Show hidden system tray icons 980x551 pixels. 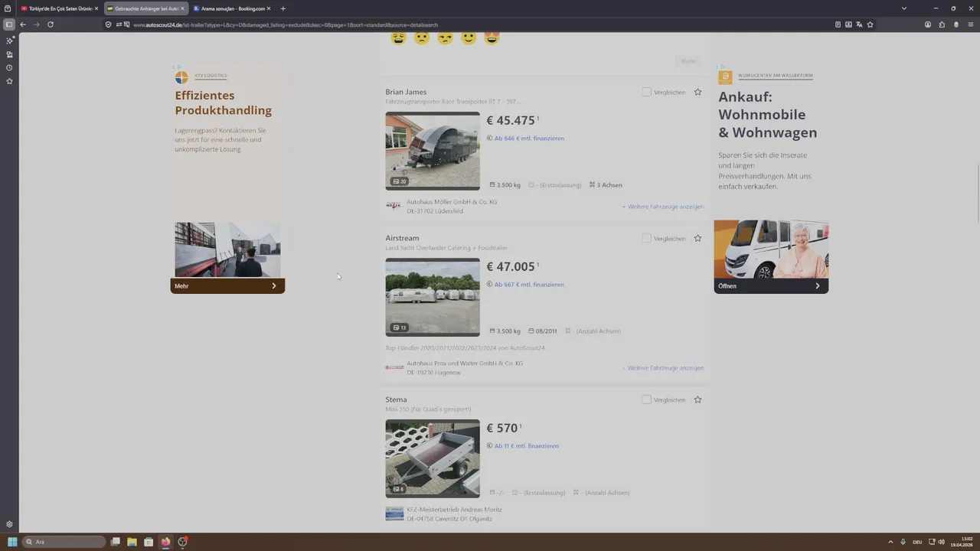(890, 542)
